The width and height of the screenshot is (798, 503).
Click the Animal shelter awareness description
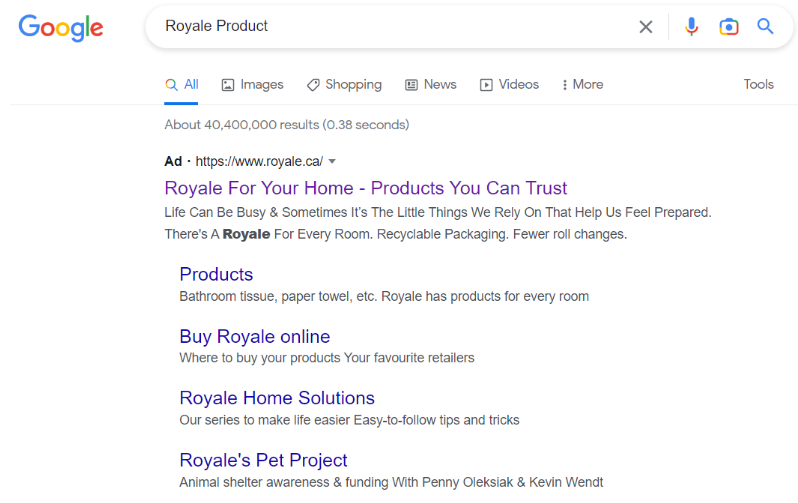tap(391, 482)
